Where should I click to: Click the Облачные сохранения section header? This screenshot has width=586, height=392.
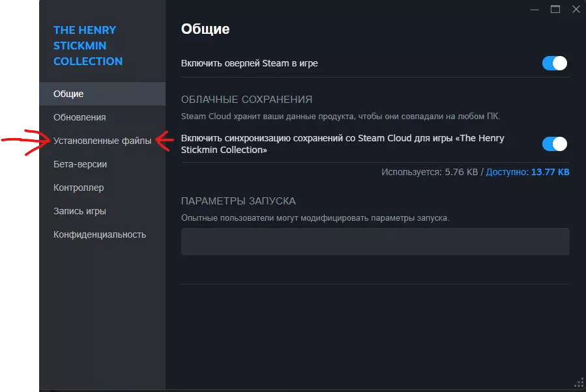(x=246, y=100)
